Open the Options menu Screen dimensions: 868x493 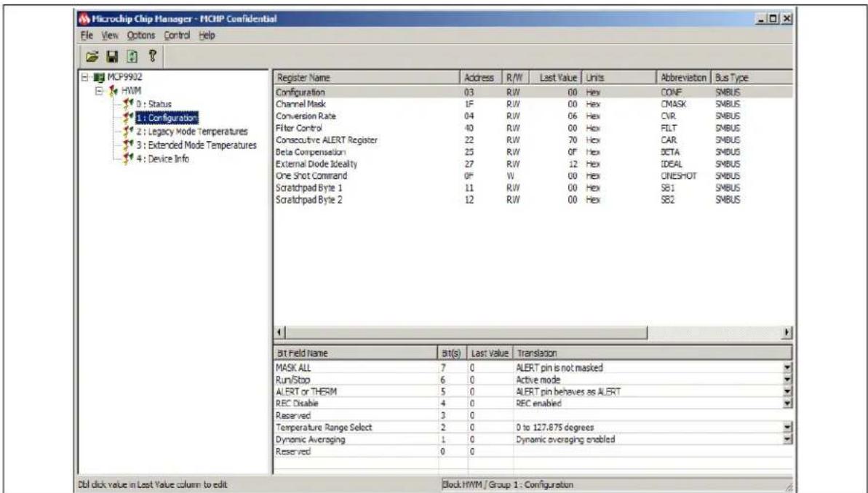click(140, 36)
